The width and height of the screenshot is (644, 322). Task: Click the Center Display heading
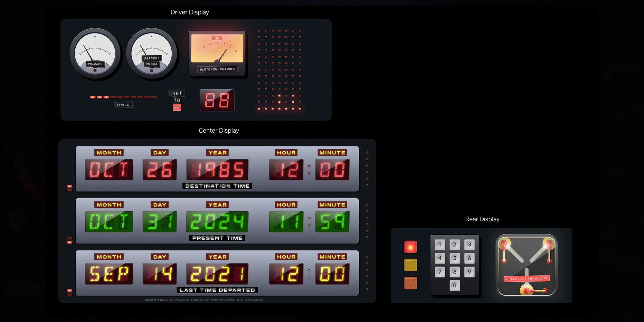pos(219,130)
